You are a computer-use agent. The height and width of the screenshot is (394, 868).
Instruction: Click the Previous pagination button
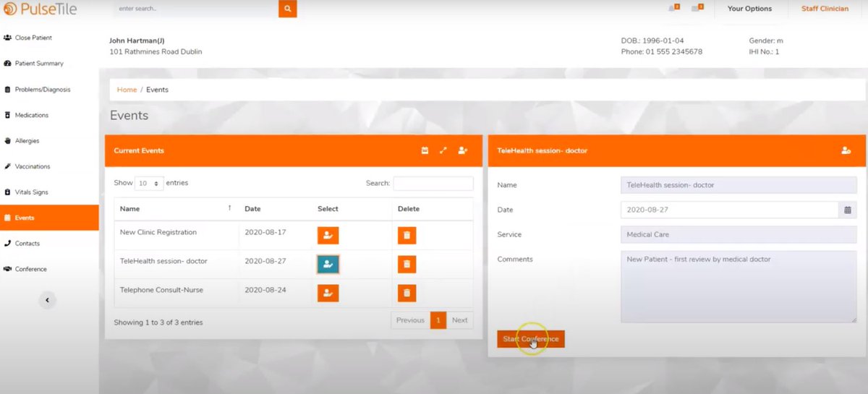click(410, 320)
